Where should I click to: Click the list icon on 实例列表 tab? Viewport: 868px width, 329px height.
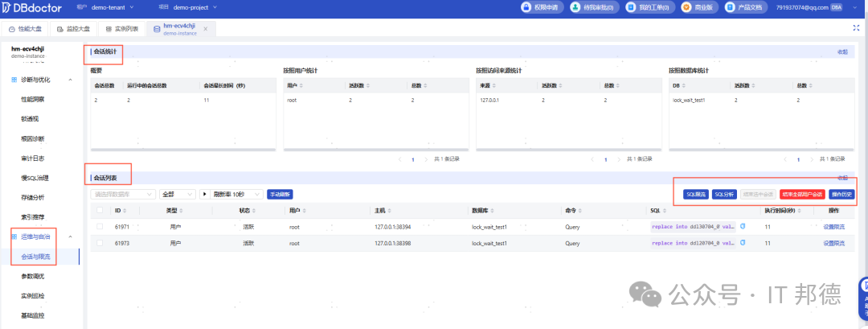108,29
